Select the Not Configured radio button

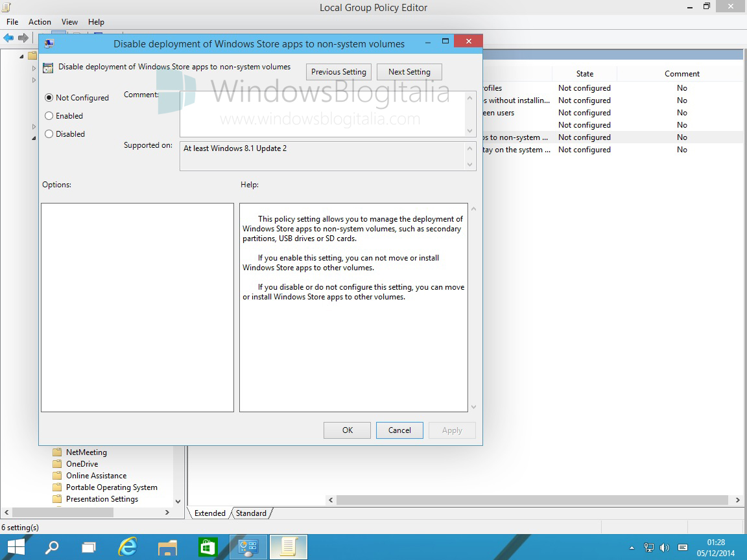click(49, 97)
